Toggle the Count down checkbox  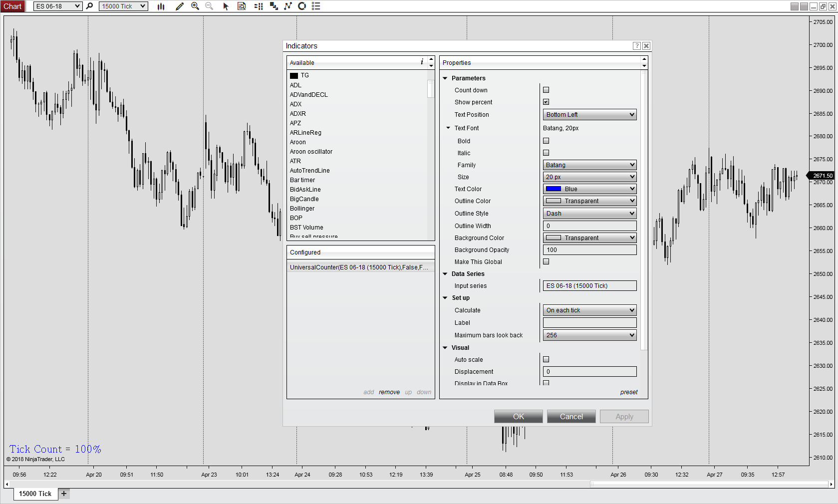[x=546, y=90]
